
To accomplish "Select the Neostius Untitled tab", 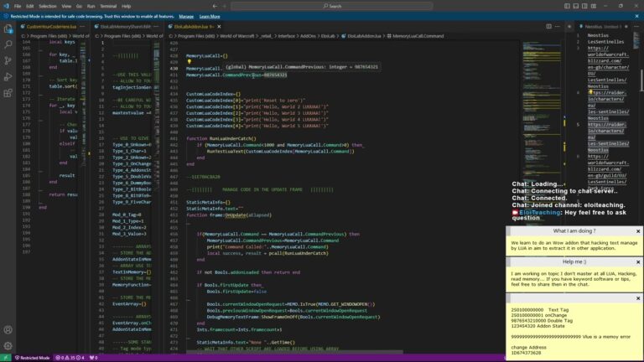I will (602, 27).
